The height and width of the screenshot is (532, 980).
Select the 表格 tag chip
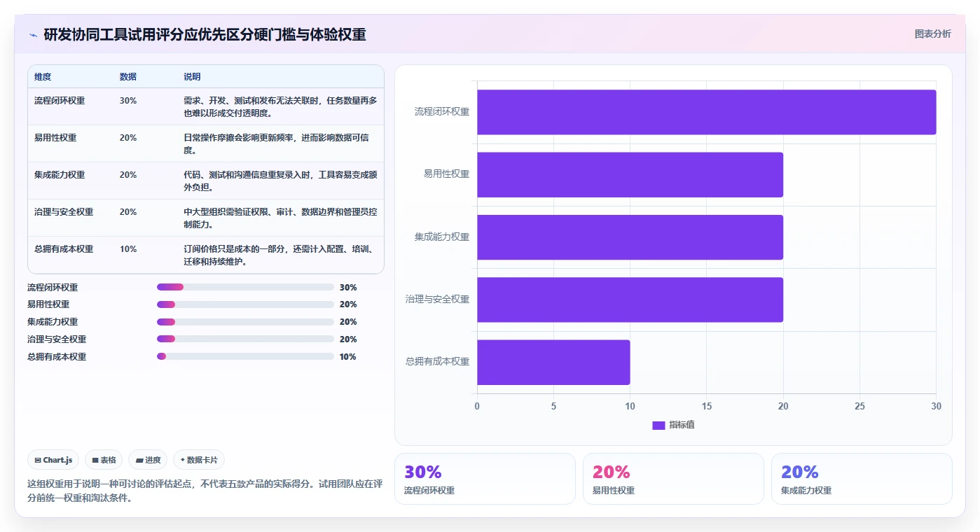pyautogui.click(x=104, y=460)
